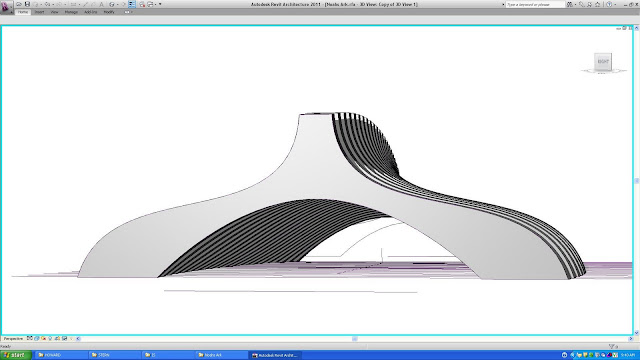Click the visual style icon in view control bar
Image resolution: width=640 pixels, height=360 pixels.
pyautogui.click(x=37, y=338)
